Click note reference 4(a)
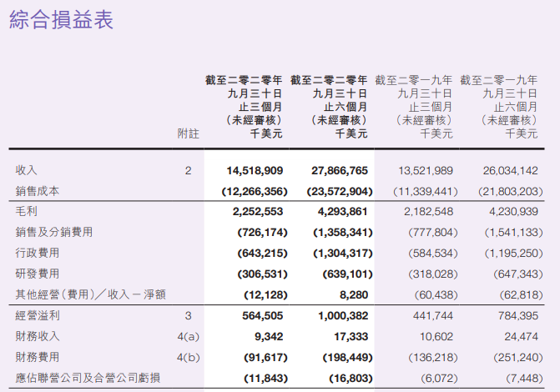 pos(189,337)
